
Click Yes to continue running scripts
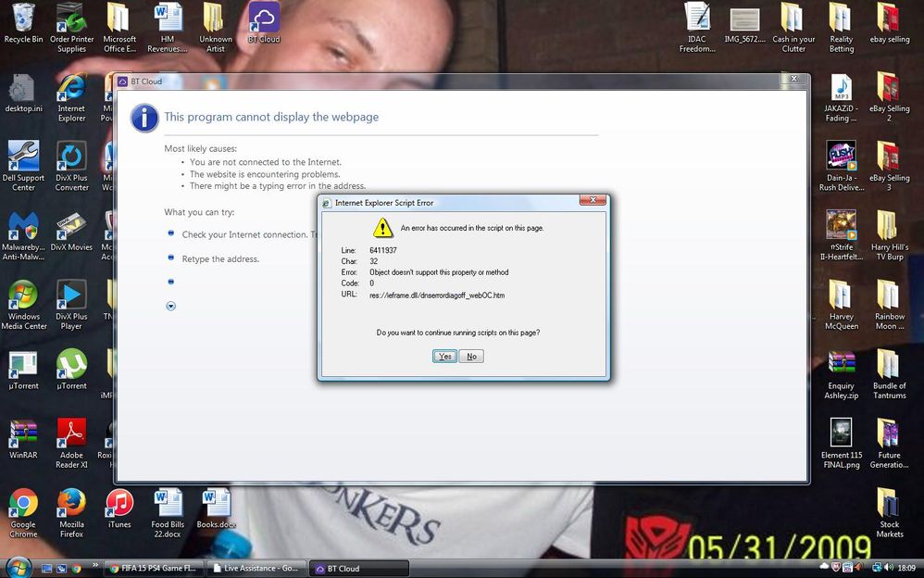coord(444,357)
